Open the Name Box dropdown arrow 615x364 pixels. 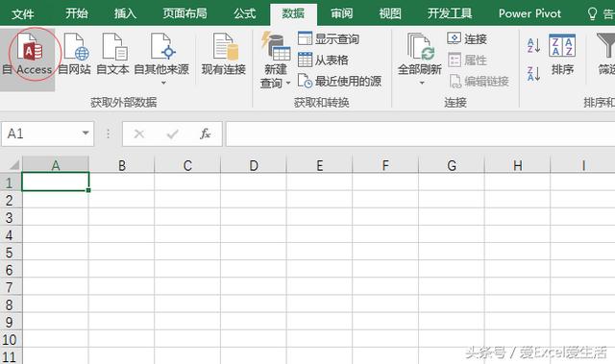[86, 133]
